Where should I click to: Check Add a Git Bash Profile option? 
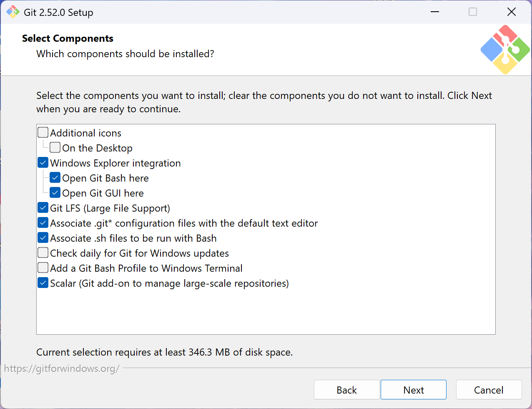(x=43, y=268)
